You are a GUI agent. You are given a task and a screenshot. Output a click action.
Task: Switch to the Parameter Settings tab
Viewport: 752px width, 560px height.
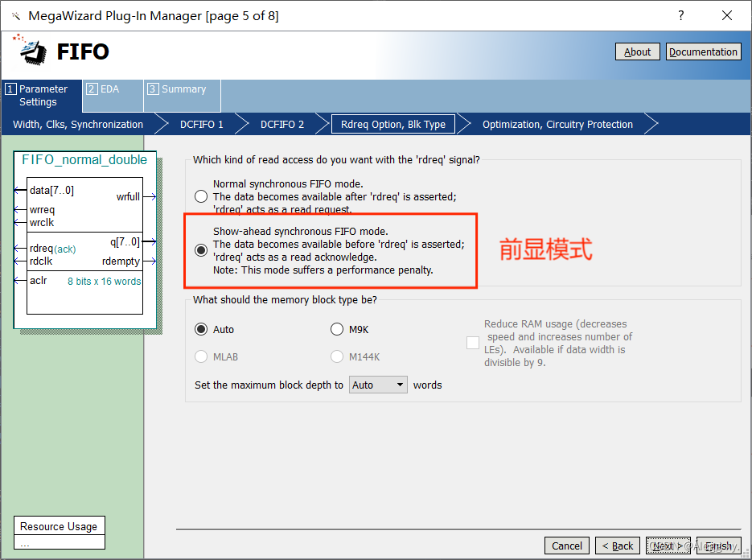coord(42,96)
